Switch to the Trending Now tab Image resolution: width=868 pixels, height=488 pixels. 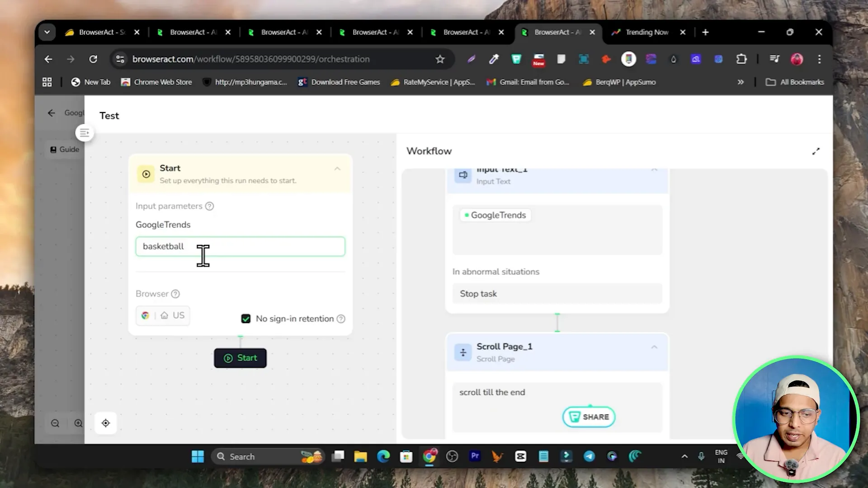click(x=646, y=32)
